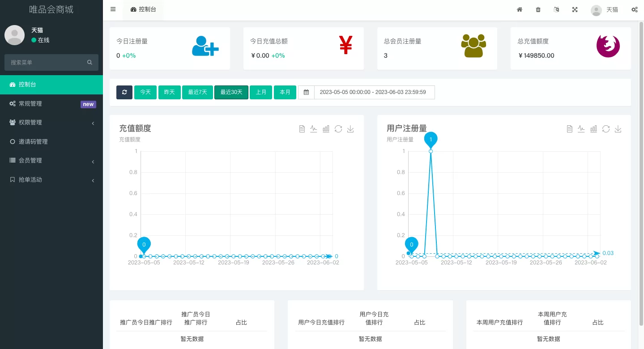The height and width of the screenshot is (349, 644).
Task: Expand the 抢单活动 sidebar menu
Action: pyautogui.click(x=51, y=180)
